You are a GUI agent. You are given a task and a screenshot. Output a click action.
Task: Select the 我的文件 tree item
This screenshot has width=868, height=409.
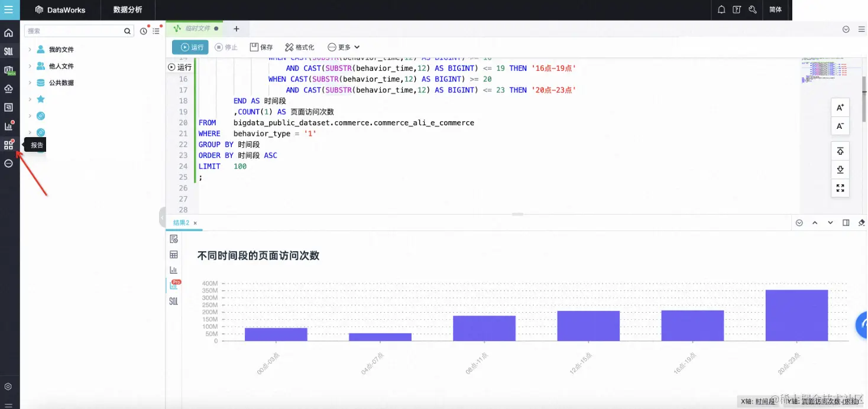pyautogui.click(x=61, y=50)
